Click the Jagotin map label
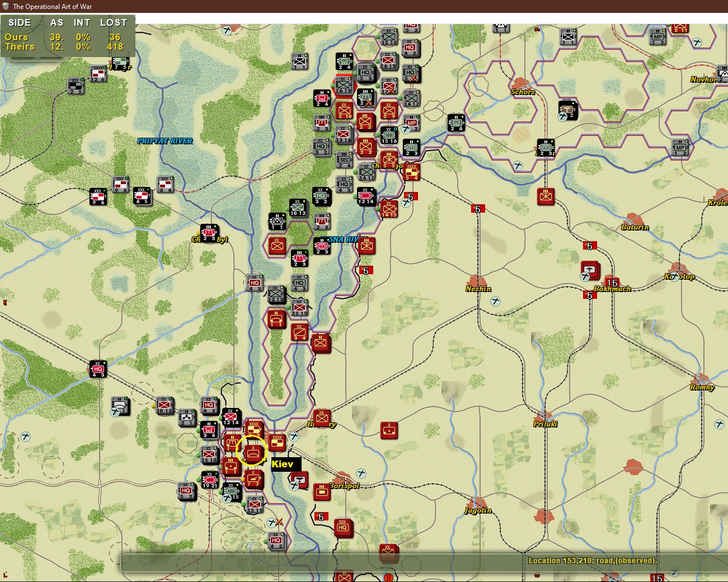Viewport: 728px width, 582px height. point(478,510)
